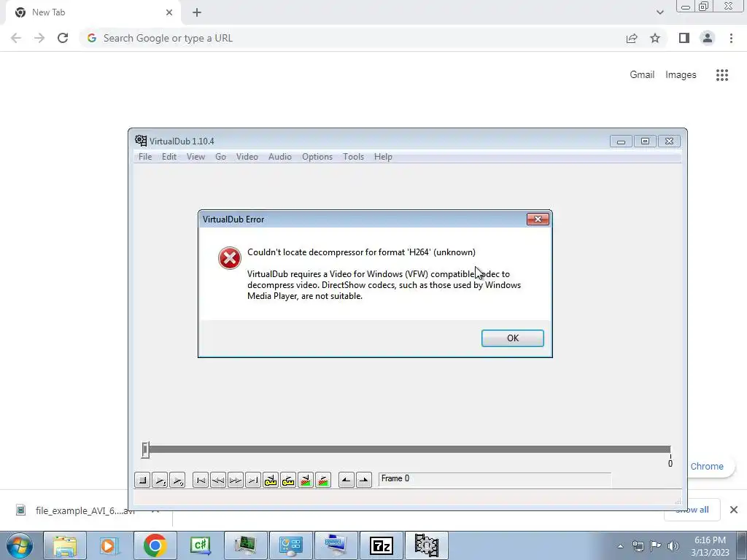The width and height of the screenshot is (747, 560).
Task: Go to previous keyframe with the key icon
Action: [271, 480]
